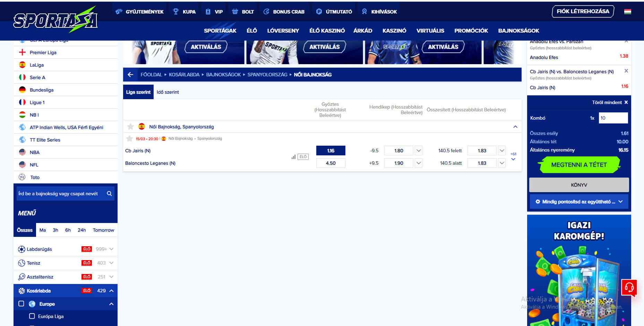644x326 pixels.
Task: Open Bonus Crab
Action: (x=284, y=11)
